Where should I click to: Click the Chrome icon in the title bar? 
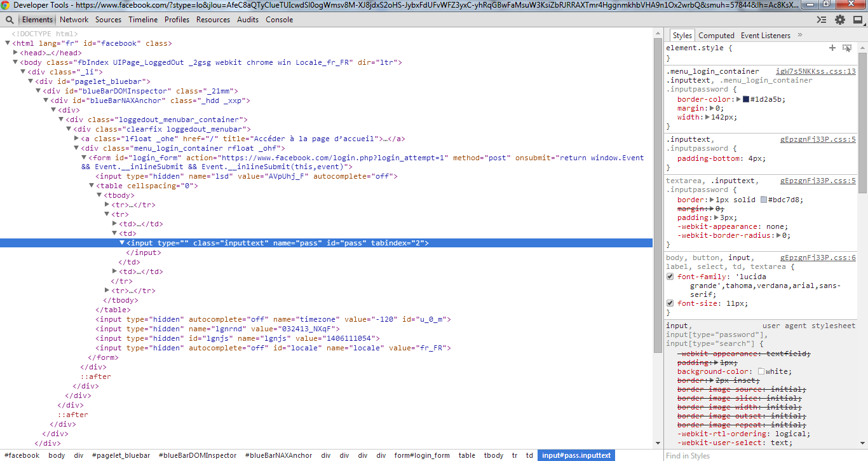pos(5,5)
